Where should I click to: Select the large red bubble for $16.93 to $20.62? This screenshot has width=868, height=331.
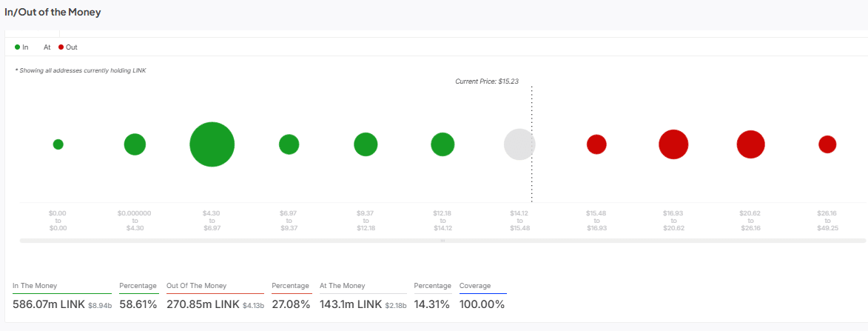[x=673, y=144]
